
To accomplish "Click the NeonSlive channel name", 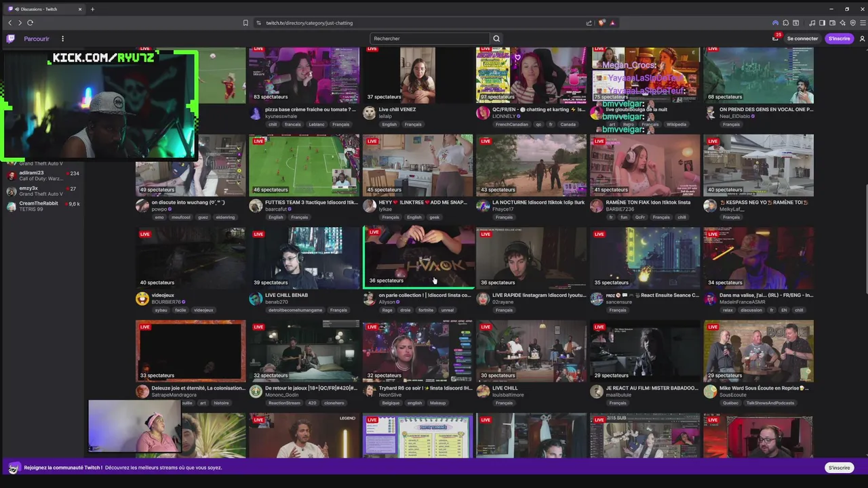I will click(x=390, y=395).
